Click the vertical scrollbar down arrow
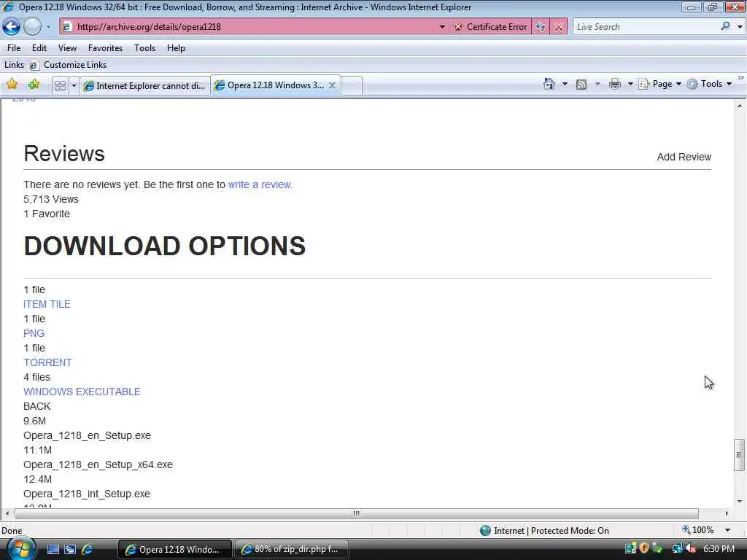The height and width of the screenshot is (560, 747). [x=740, y=501]
